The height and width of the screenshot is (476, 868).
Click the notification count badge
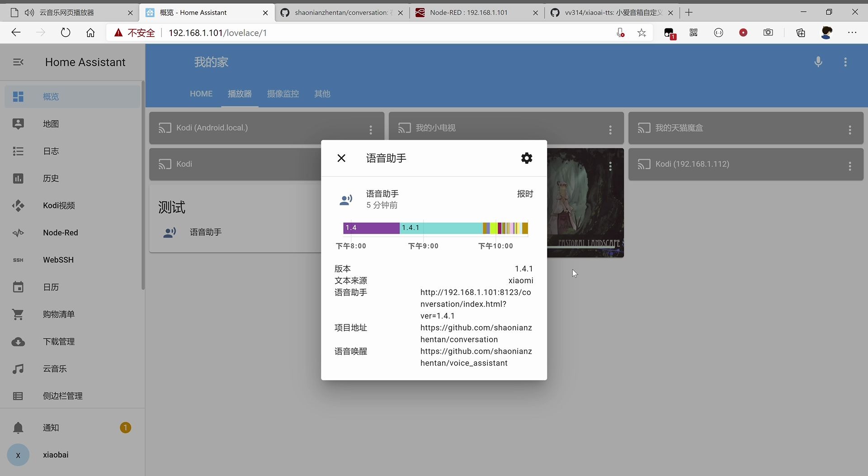pos(125,428)
